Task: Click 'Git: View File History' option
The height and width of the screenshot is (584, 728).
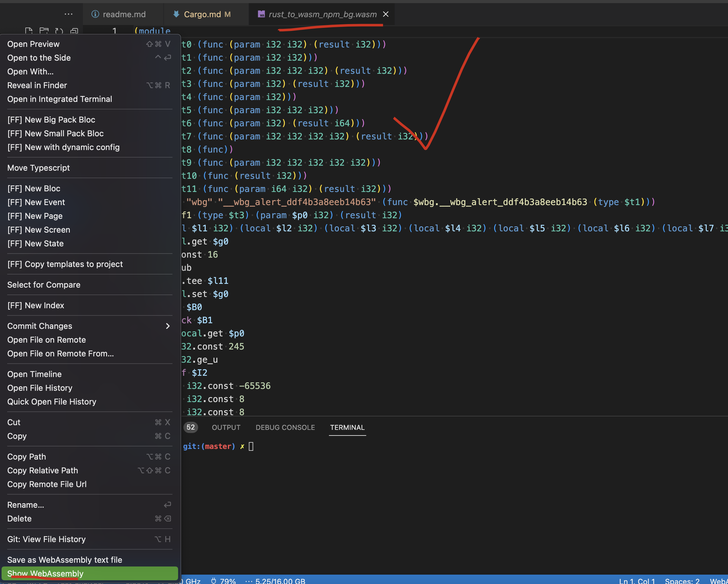Action: (46, 539)
